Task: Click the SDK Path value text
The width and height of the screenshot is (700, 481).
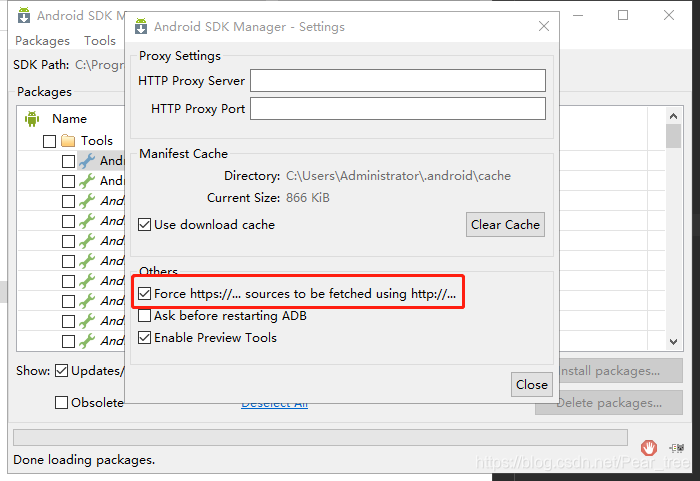Action: click(x=100, y=65)
